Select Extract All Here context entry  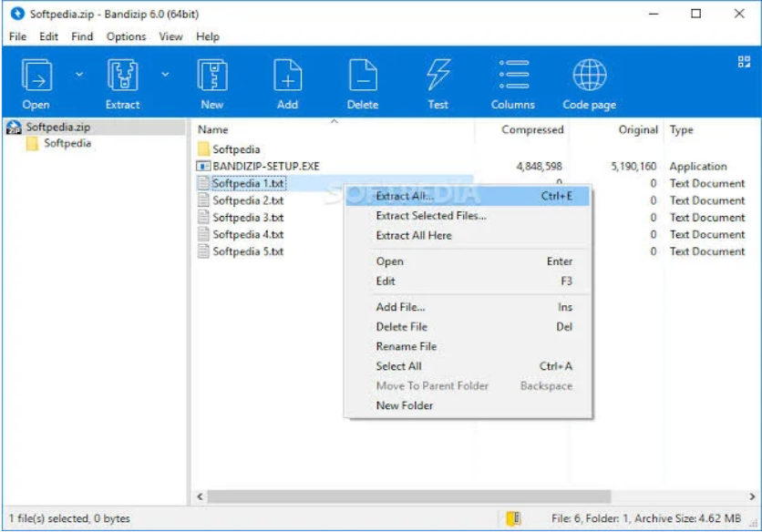point(468,236)
